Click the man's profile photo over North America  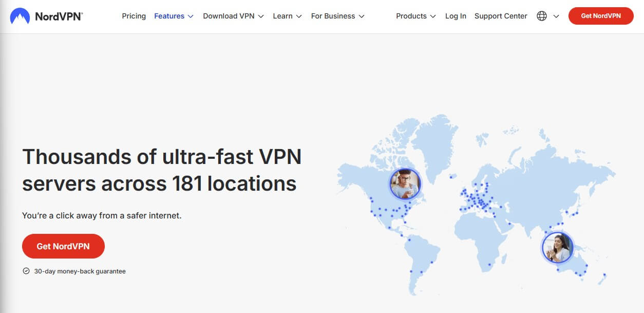tap(406, 183)
